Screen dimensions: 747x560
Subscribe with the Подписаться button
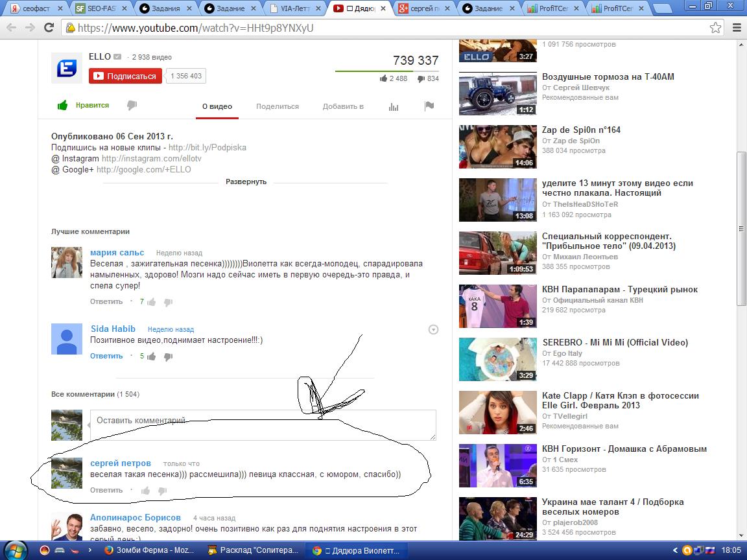(x=125, y=76)
